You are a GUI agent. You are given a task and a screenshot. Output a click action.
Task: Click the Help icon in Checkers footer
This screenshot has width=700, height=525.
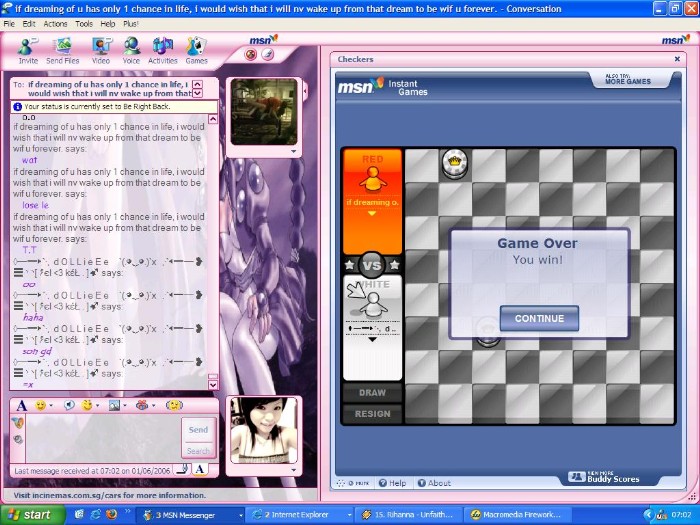(x=392, y=483)
